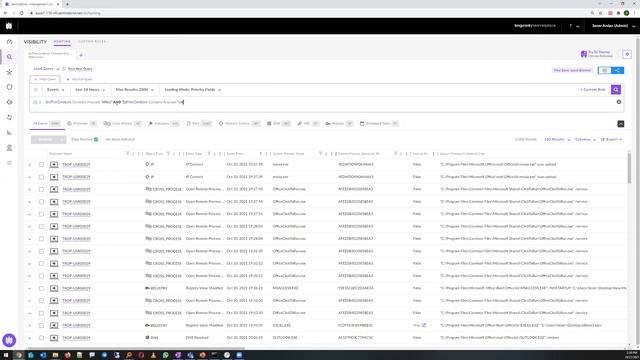Click the Try S1 Hunter extension icon
Viewport: 640px width, 360px height.
[584, 54]
